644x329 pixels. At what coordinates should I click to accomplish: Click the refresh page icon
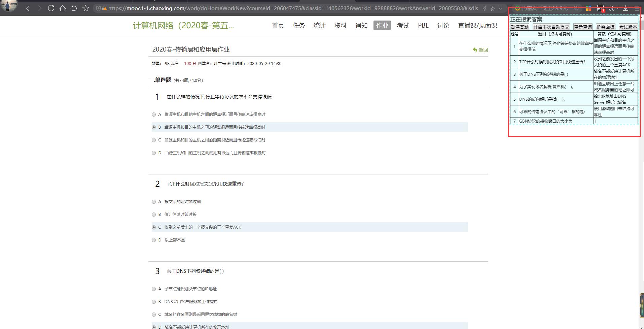coord(51,8)
